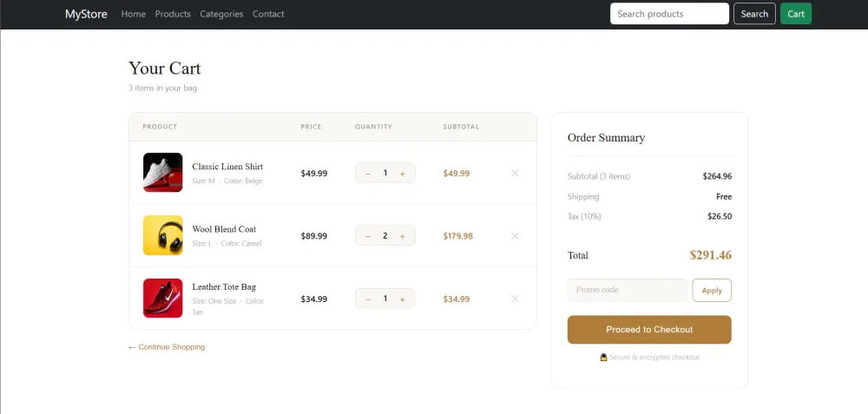The image size is (868, 414).
Task: Click the Search button
Action: (x=754, y=14)
